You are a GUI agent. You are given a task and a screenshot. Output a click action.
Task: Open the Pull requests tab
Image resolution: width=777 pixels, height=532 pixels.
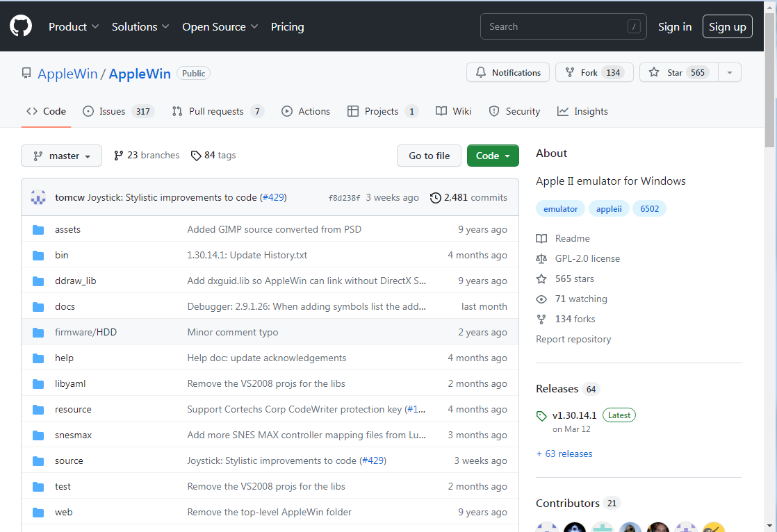point(218,111)
